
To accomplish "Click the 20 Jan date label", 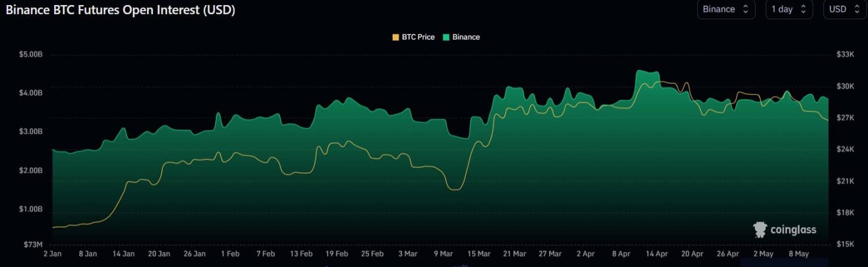I will tap(159, 254).
